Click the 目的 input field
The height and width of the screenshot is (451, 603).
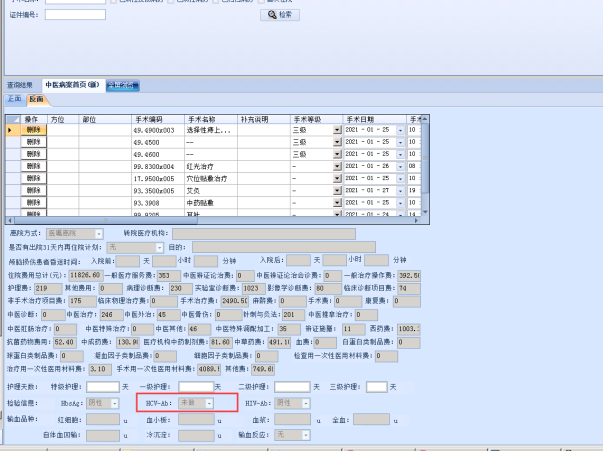284,247
